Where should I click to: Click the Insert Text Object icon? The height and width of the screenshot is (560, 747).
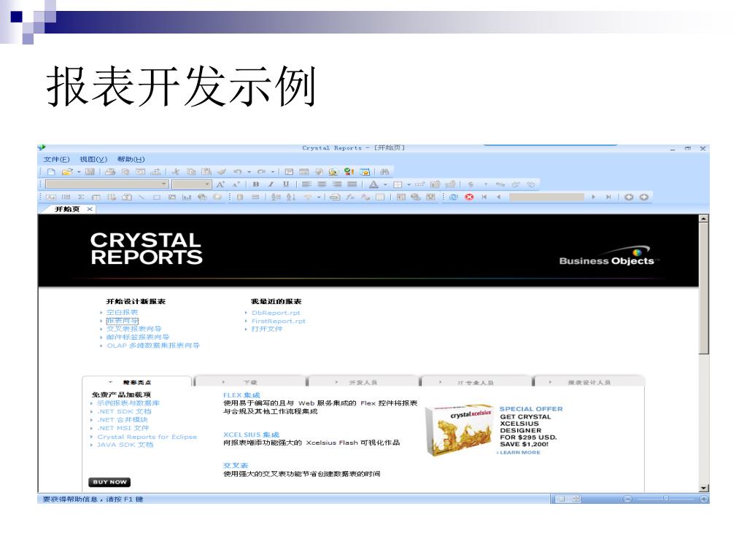coord(51,197)
